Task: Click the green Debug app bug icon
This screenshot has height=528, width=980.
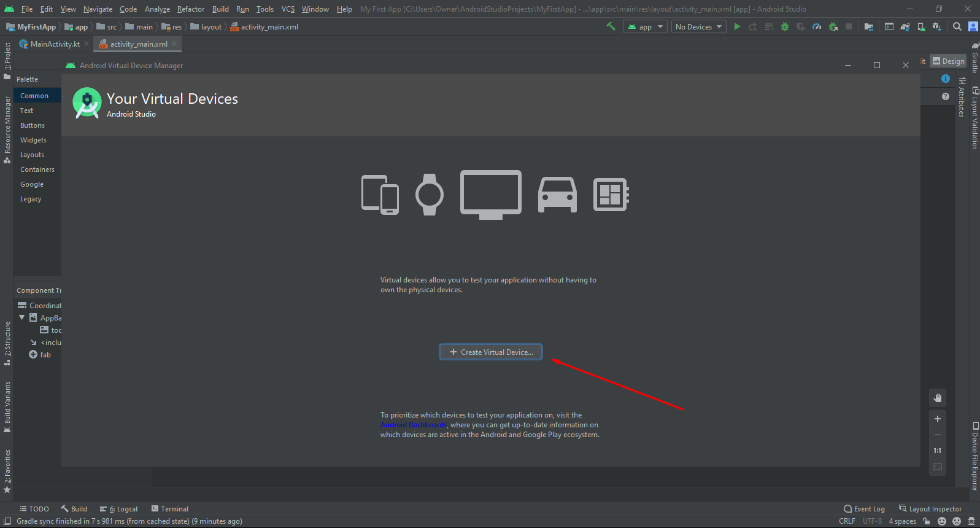Action: [785, 26]
